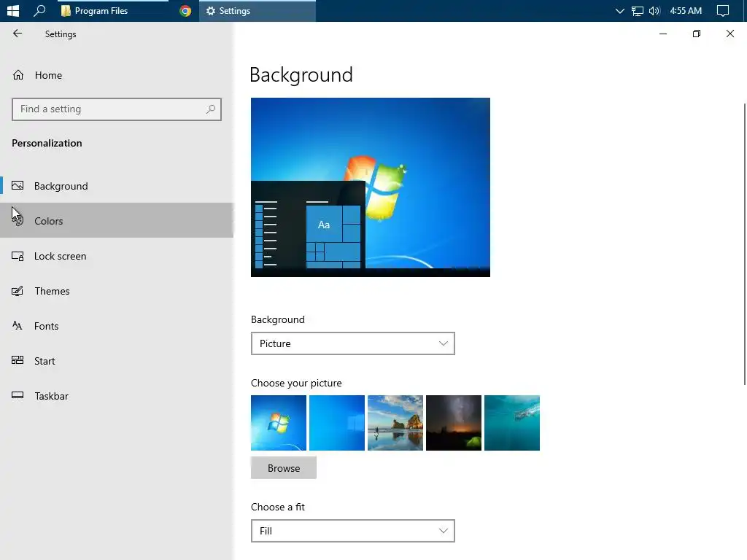Select the Settings taskbar window button
This screenshot has height=560, width=747.
258,10
